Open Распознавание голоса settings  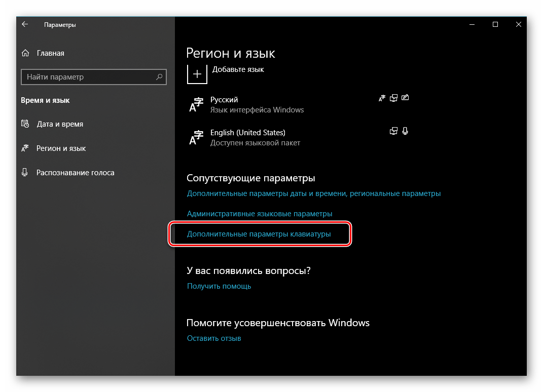(75, 173)
